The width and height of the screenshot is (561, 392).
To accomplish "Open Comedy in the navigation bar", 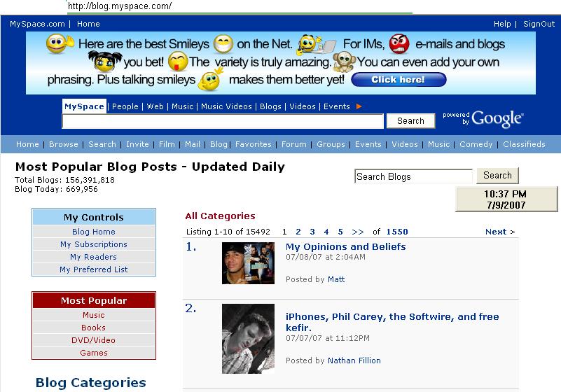I will coord(476,144).
